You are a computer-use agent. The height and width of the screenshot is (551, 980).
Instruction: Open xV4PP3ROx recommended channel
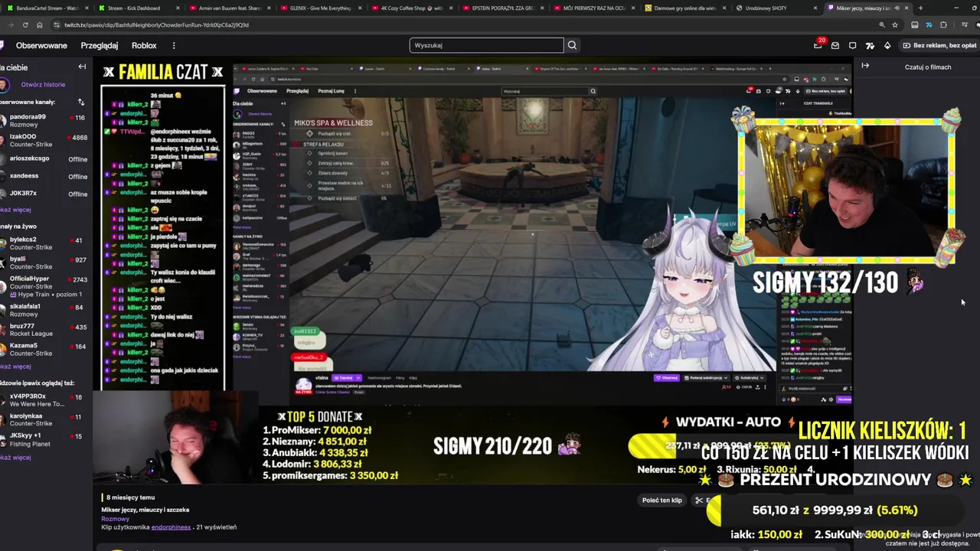coord(46,400)
